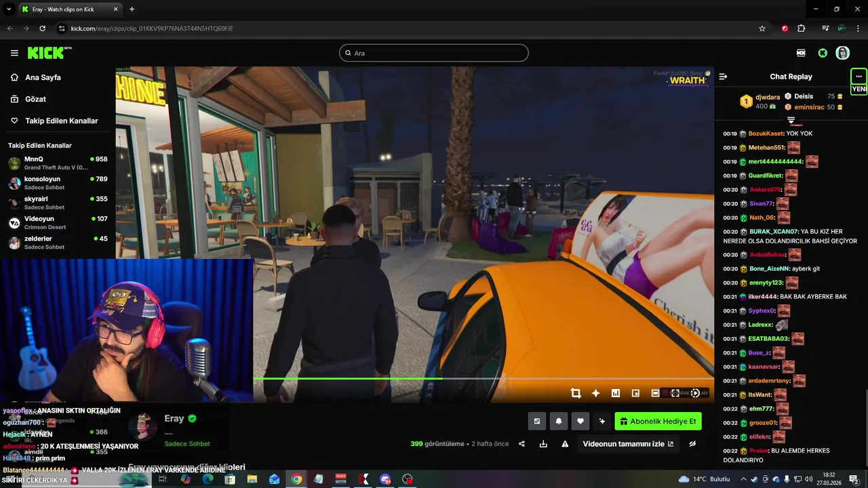The height and width of the screenshot is (488, 868).
Task: Click the playback speed icon in player
Action: tap(695, 393)
